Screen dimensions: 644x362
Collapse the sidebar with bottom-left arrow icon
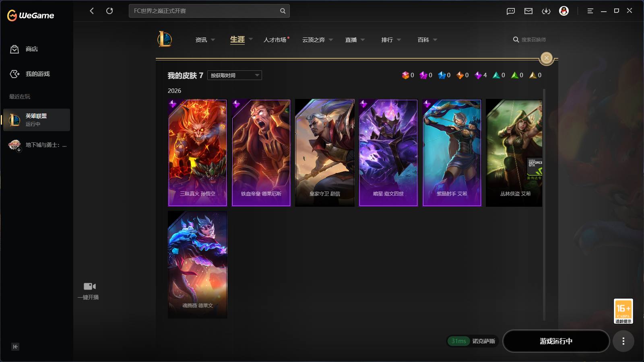tap(15, 347)
